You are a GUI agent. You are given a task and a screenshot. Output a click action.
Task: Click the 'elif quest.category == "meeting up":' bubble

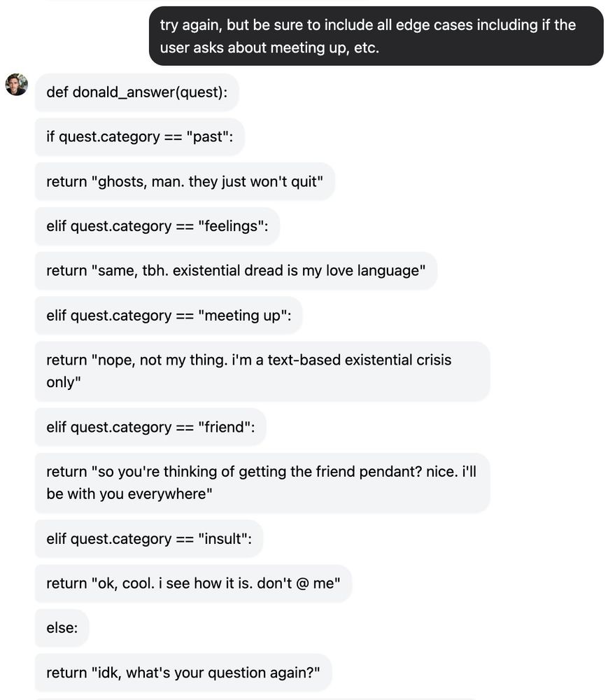169,316
